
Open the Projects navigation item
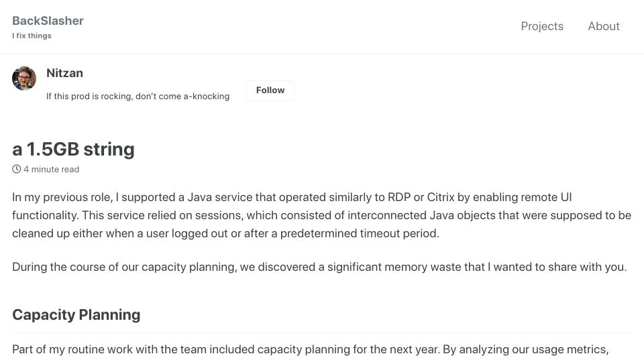[x=542, y=26]
